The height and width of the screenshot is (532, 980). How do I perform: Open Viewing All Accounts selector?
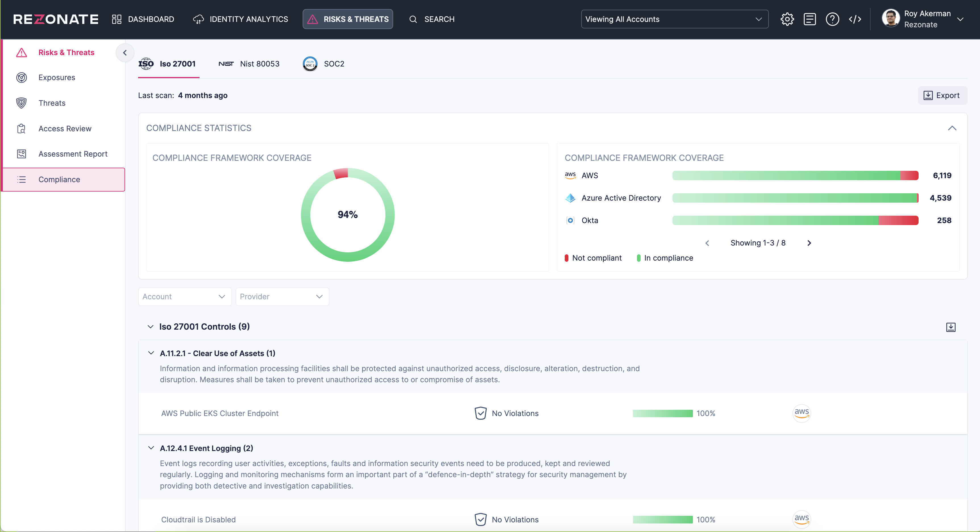(x=674, y=19)
